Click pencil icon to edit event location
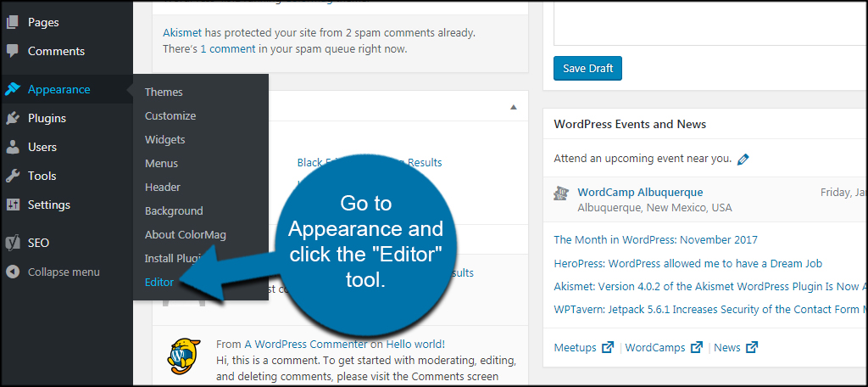 [743, 159]
